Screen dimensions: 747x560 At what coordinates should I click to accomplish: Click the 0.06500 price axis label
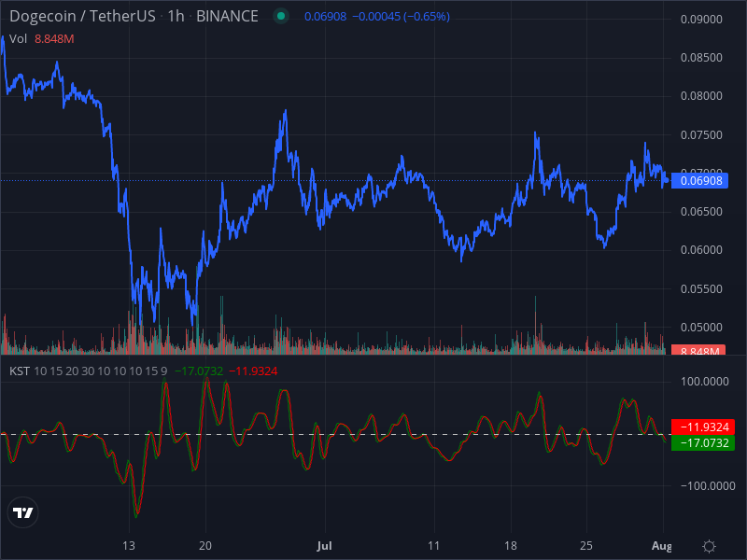701,212
